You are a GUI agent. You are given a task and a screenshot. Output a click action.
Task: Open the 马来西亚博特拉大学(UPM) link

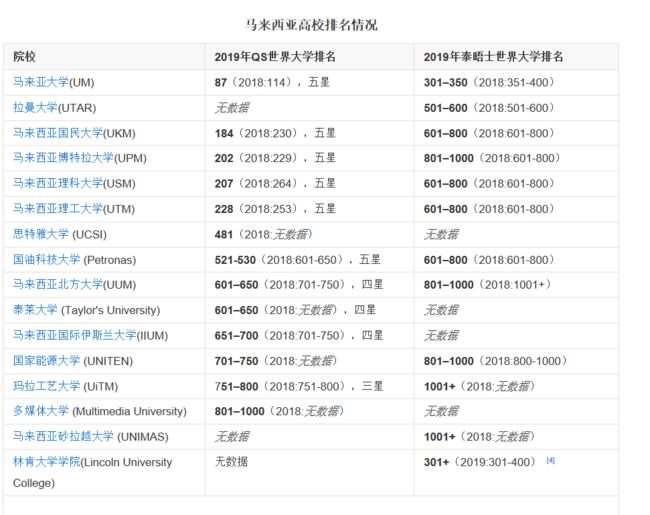63,158
